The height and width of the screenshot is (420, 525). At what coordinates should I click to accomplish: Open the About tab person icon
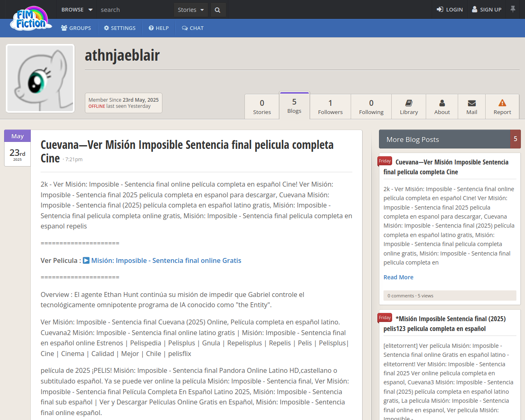coord(442,103)
